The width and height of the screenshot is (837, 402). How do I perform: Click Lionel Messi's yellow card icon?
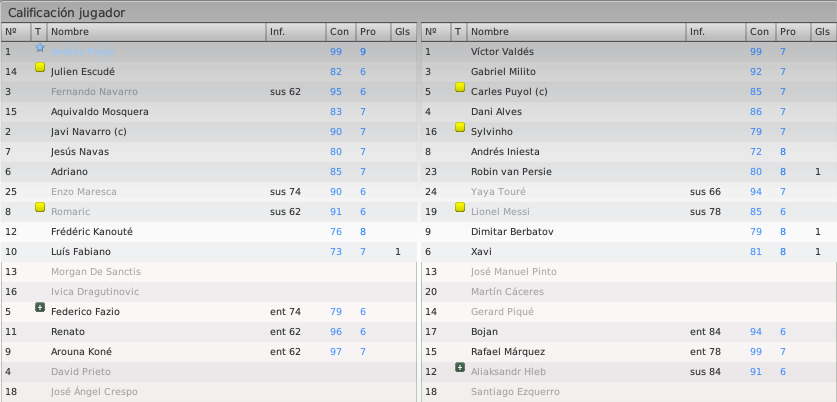pos(460,207)
